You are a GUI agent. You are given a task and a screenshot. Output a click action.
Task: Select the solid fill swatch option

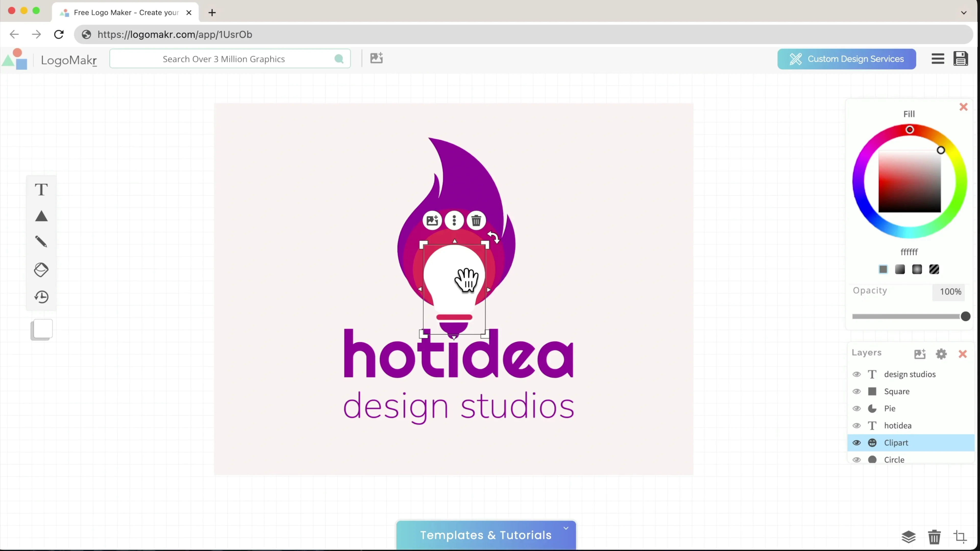[x=883, y=270]
